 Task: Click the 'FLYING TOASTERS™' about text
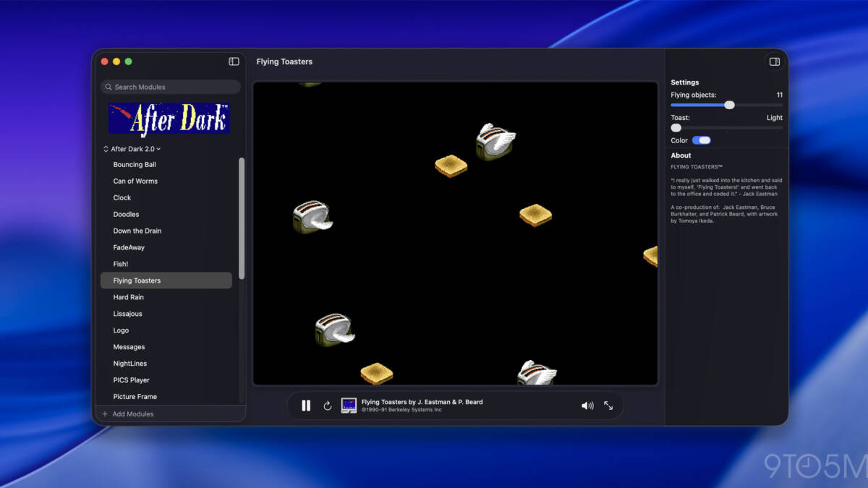[697, 167]
